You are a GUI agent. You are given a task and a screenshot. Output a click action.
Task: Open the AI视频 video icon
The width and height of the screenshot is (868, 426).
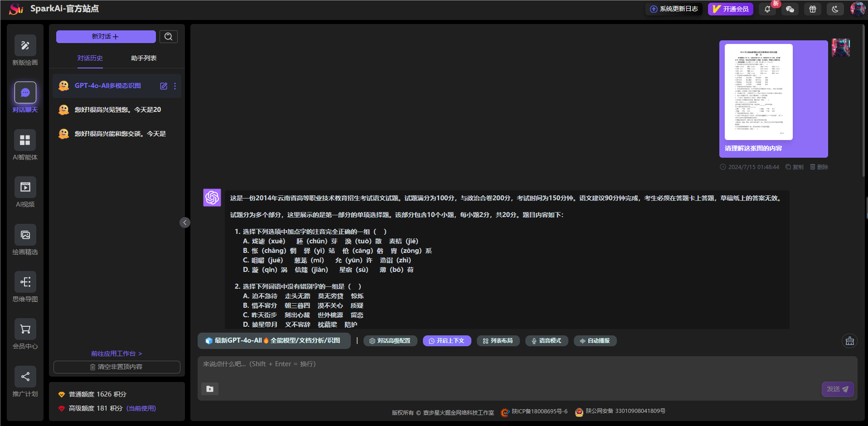(x=25, y=187)
